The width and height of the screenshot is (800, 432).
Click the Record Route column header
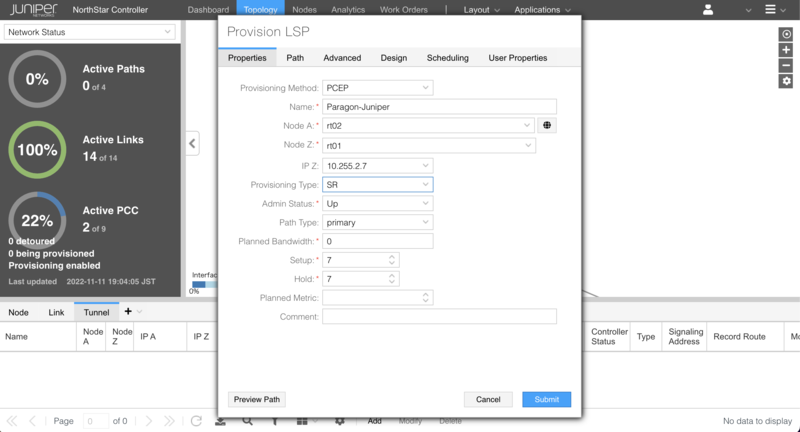tap(745, 337)
